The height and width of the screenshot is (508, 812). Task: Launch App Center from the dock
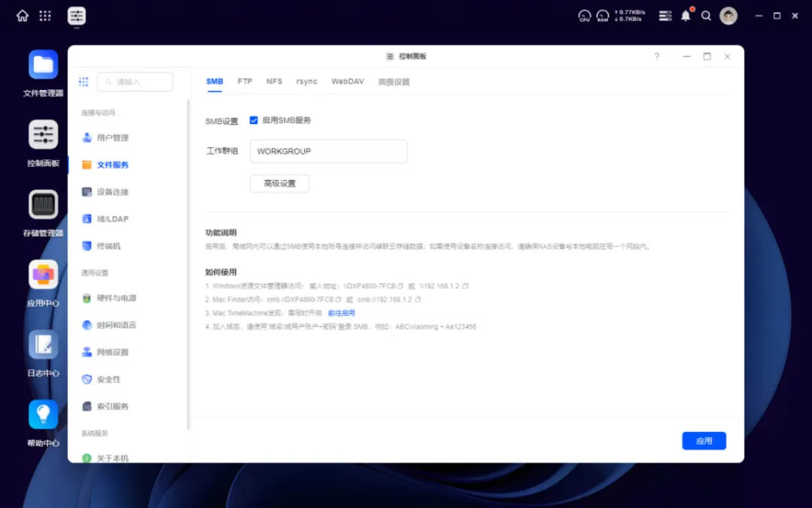(43, 275)
